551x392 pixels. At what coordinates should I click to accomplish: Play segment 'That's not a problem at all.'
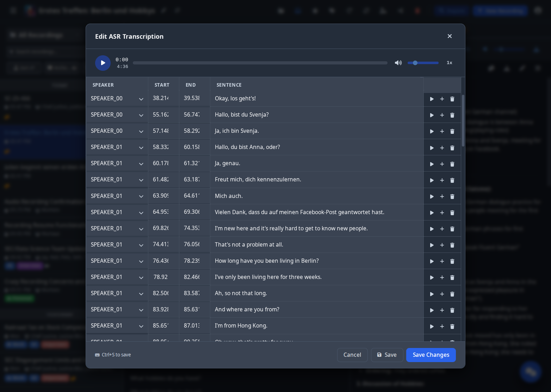(x=432, y=245)
